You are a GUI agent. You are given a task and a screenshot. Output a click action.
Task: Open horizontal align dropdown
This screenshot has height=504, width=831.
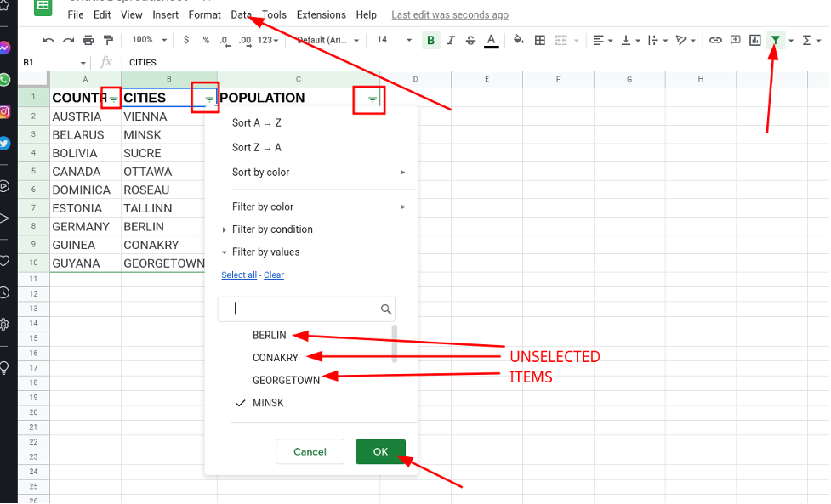coord(602,40)
